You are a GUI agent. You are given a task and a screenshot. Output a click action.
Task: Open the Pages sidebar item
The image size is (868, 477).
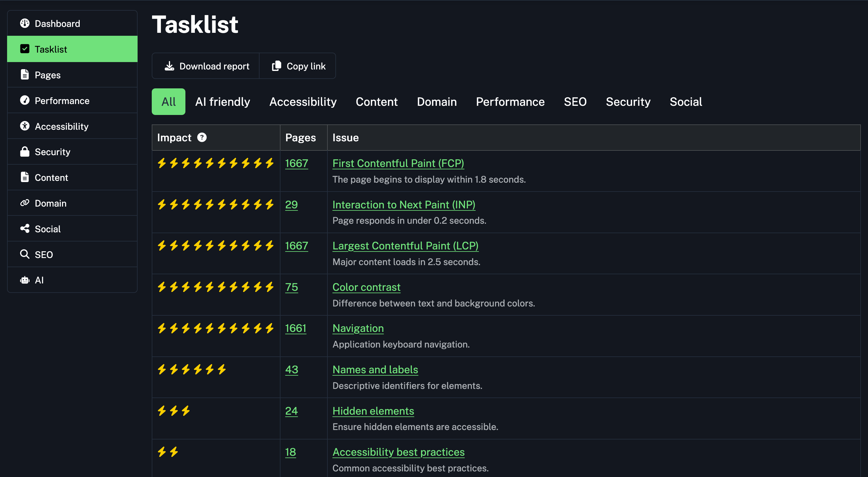click(72, 74)
